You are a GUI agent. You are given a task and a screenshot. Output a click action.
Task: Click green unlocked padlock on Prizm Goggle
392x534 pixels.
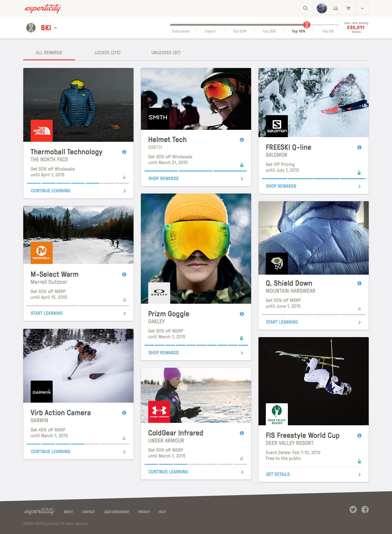click(241, 338)
